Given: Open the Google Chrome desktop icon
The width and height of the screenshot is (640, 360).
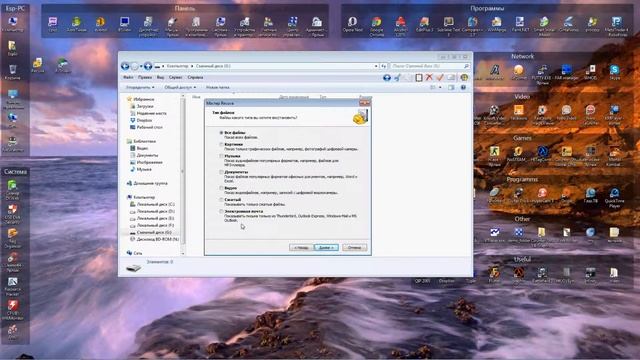Looking at the screenshot, I should 376,25.
